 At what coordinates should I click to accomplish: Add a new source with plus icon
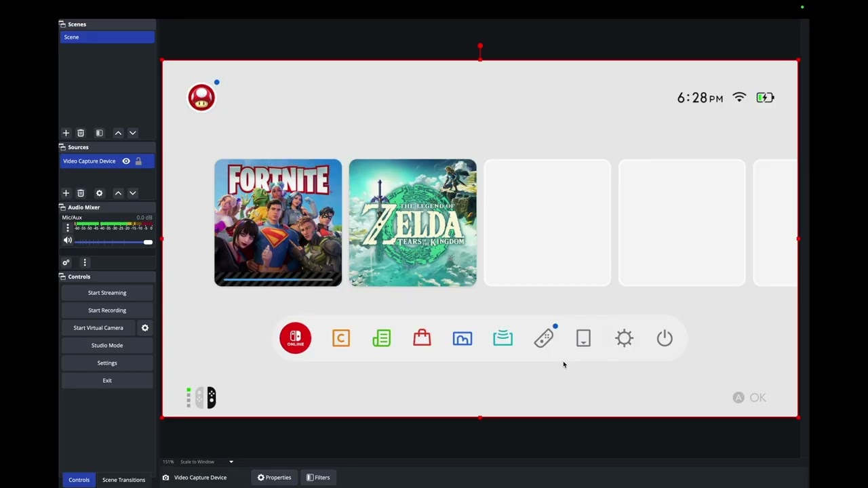point(66,193)
